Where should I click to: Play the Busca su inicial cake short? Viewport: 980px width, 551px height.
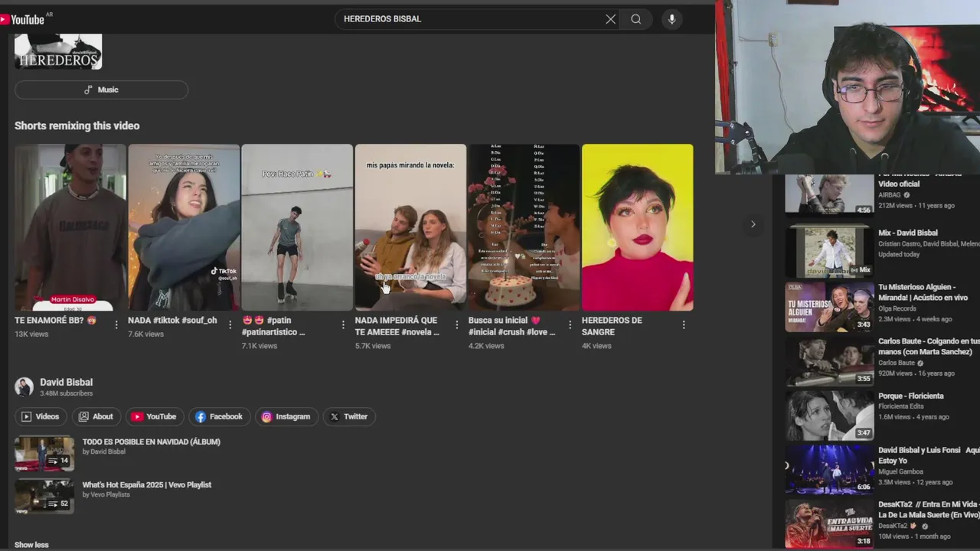524,227
